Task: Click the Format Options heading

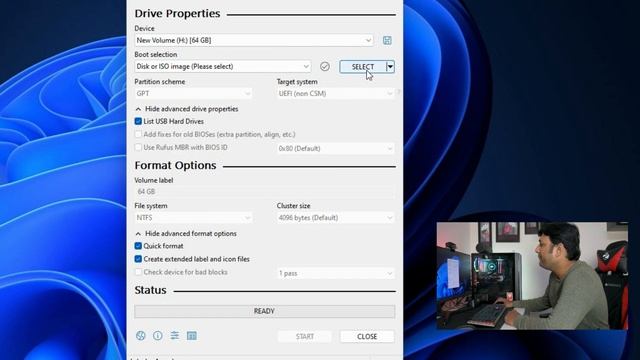Action: click(x=176, y=165)
